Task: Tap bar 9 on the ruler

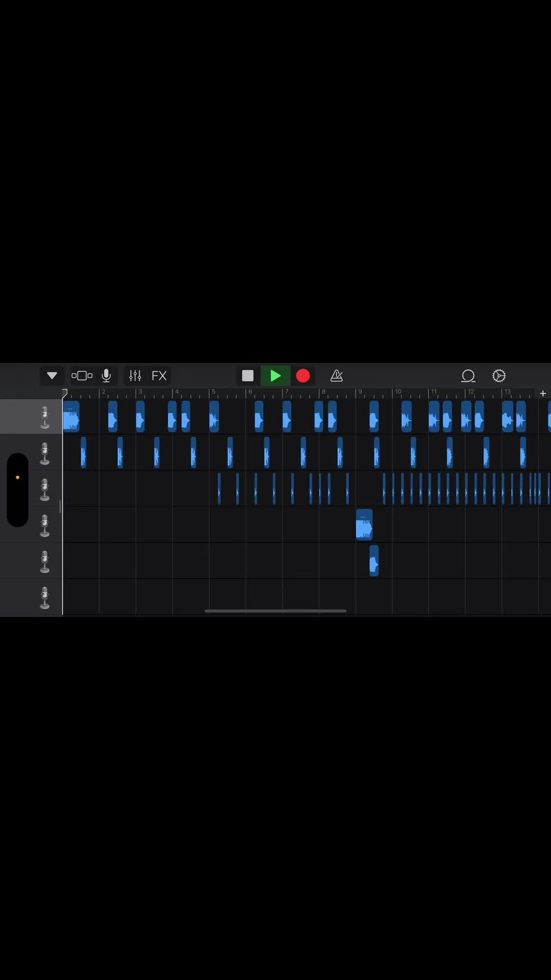Action: (x=360, y=392)
